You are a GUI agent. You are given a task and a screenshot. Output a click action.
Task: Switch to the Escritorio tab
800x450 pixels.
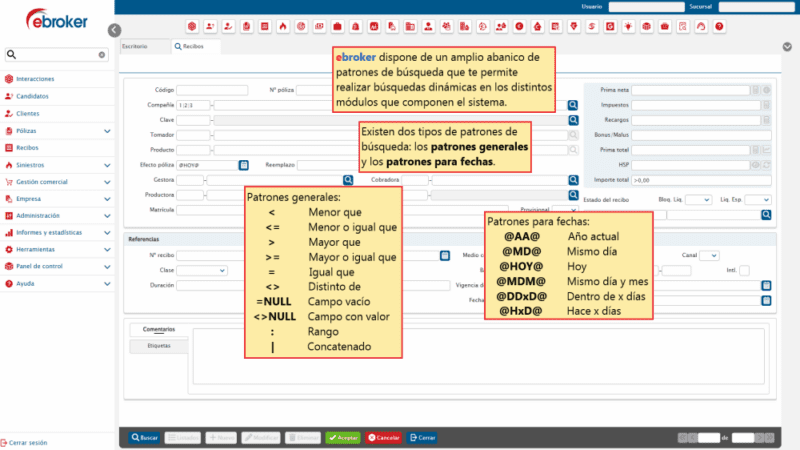[x=144, y=46]
